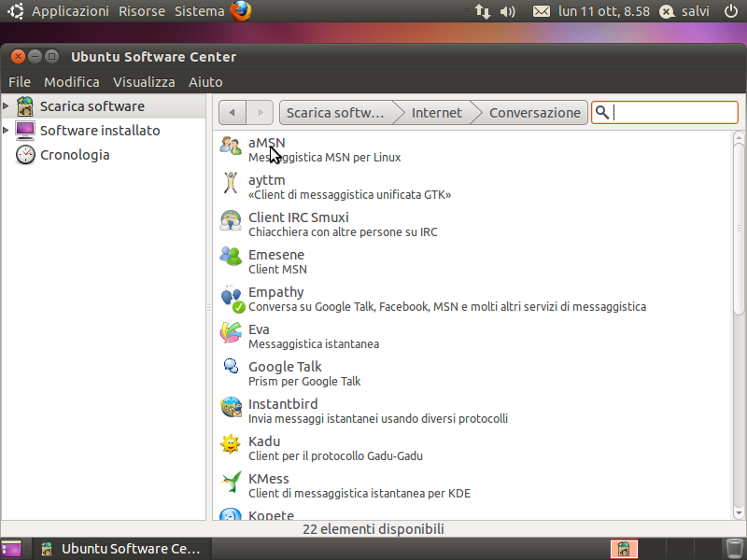Click the Software installato monitor icon
Viewport: 747px width, 560px height.
[x=25, y=131]
